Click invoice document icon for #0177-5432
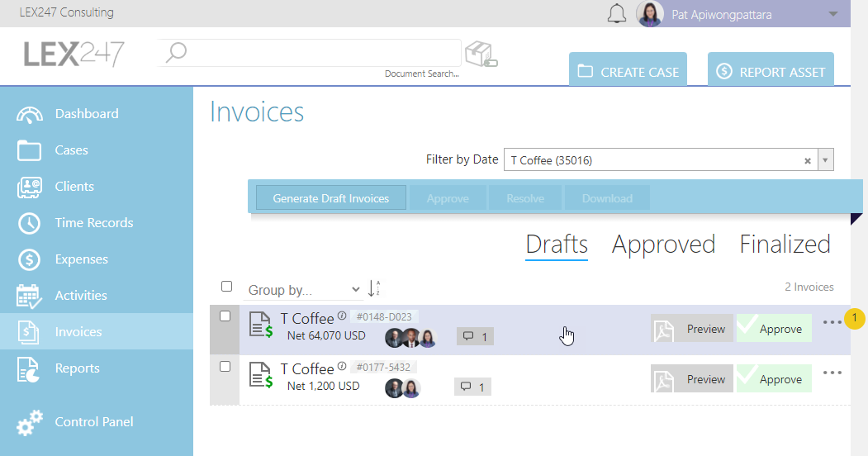The width and height of the screenshot is (868, 456). click(260, 375)
